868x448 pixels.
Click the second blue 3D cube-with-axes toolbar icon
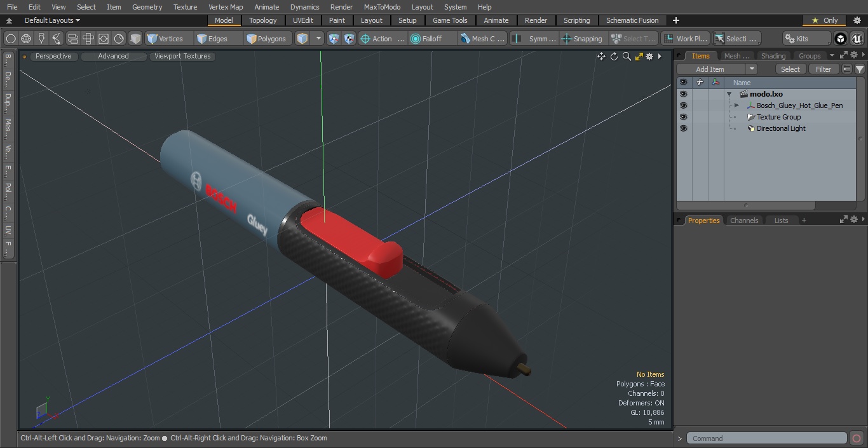(x=349, y=39)
